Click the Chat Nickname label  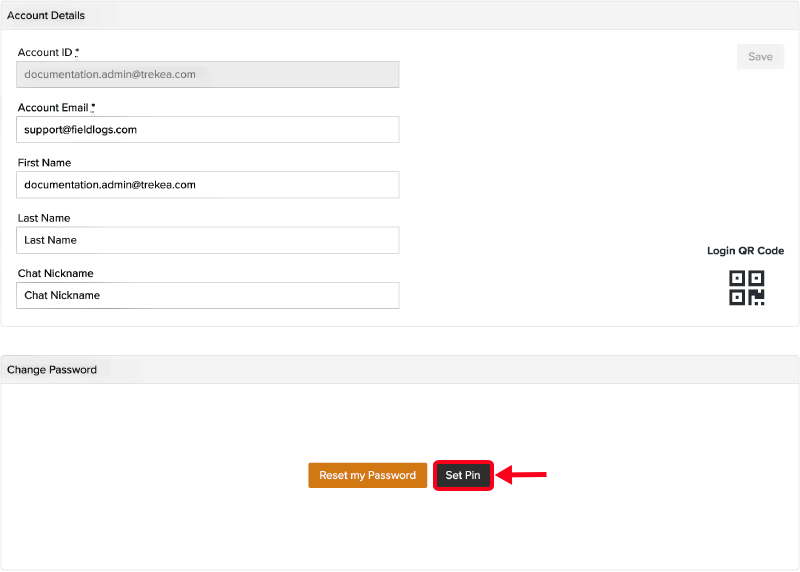[55, 273]
